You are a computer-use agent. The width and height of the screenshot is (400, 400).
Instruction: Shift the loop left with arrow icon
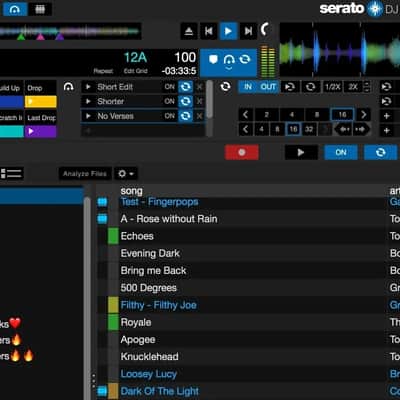[344, 129]
